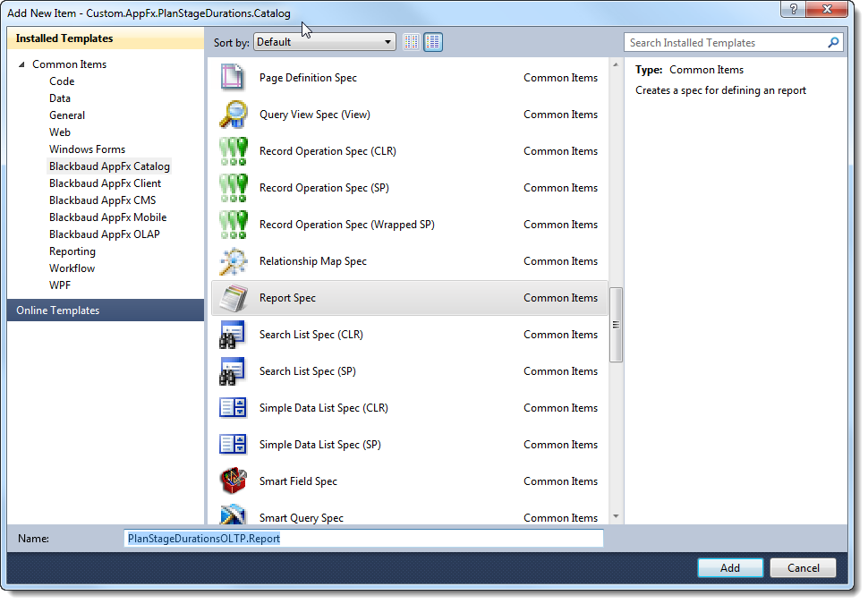The height and width of the screenshot is (604, 868).
Task: Click the Search List Spec (CLR) icon
Action: [233, 335]
